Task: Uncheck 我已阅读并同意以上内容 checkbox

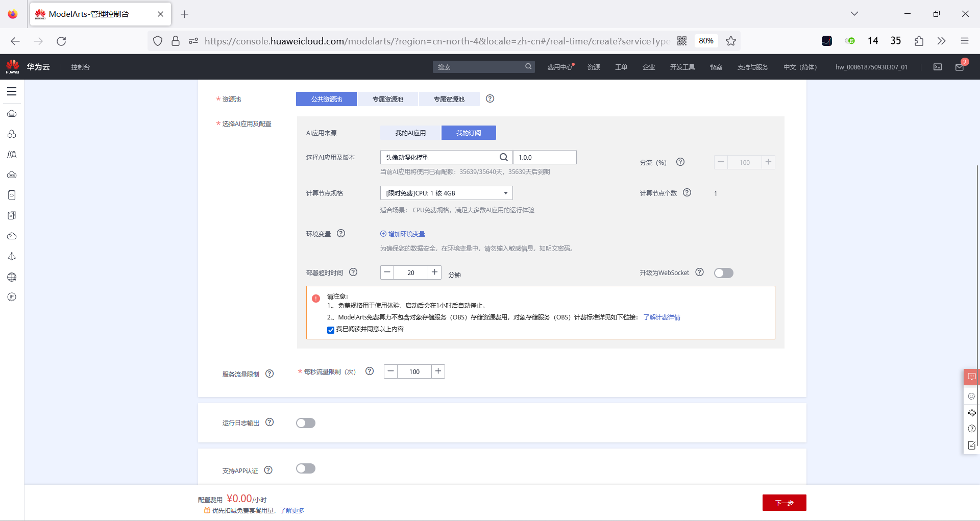Action: point(331,330)
